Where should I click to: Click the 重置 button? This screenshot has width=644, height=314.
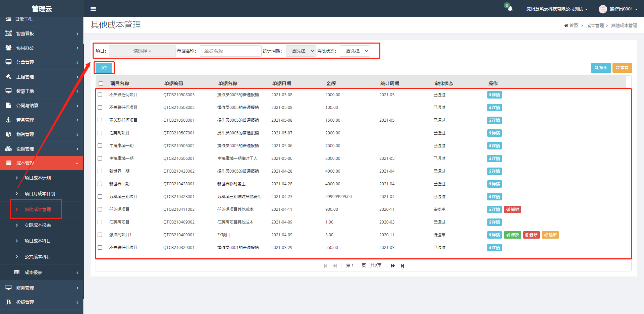click(622, 68)
